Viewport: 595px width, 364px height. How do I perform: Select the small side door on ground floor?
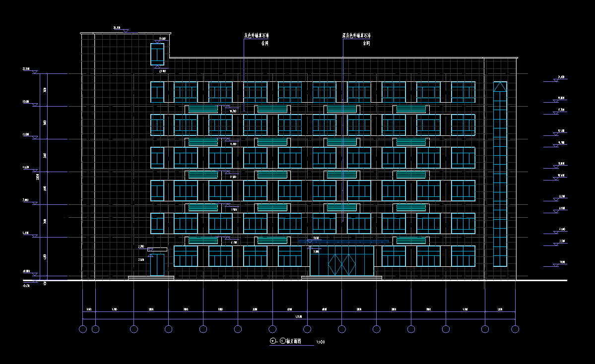click(x=157, y=264)
